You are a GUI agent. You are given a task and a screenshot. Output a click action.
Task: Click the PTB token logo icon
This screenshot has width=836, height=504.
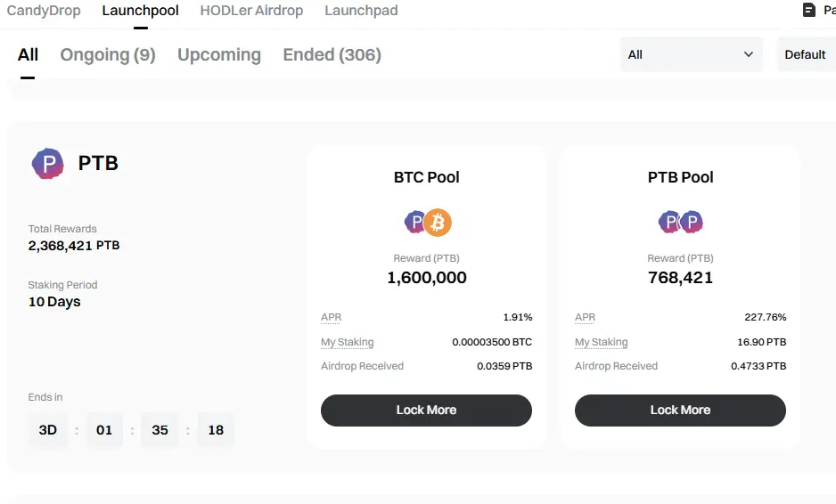click(x=47, y=164)
